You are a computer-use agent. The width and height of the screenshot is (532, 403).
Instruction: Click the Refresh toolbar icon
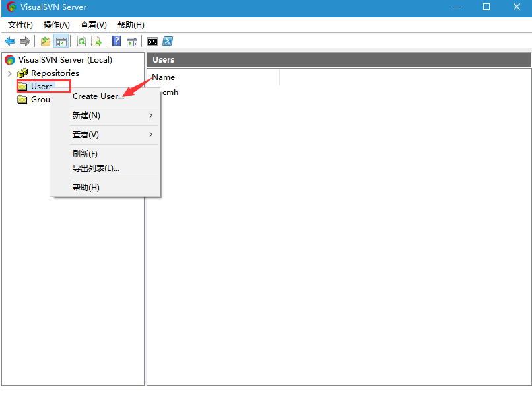[x=81, y=42]
